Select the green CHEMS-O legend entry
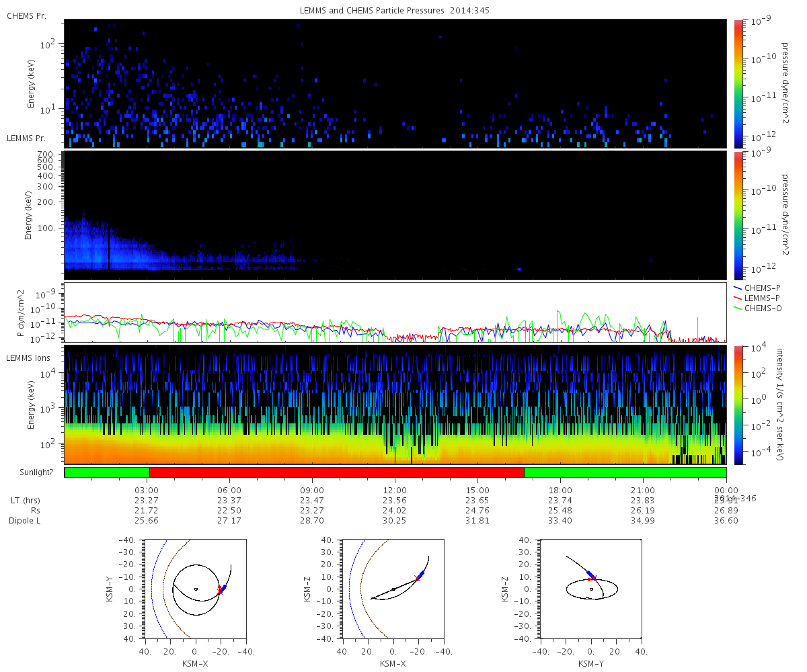Viewport: 807px width, 672px height. coord(763,308)
